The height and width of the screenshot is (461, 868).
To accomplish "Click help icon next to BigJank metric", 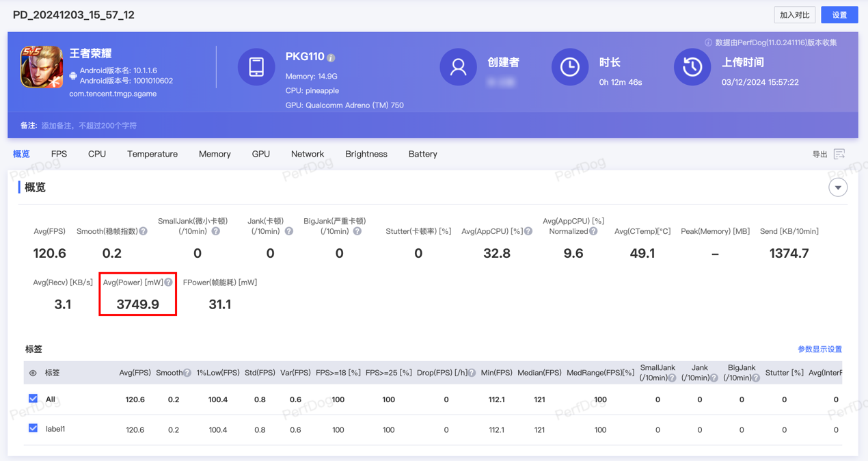I will [x=357, y=231].
